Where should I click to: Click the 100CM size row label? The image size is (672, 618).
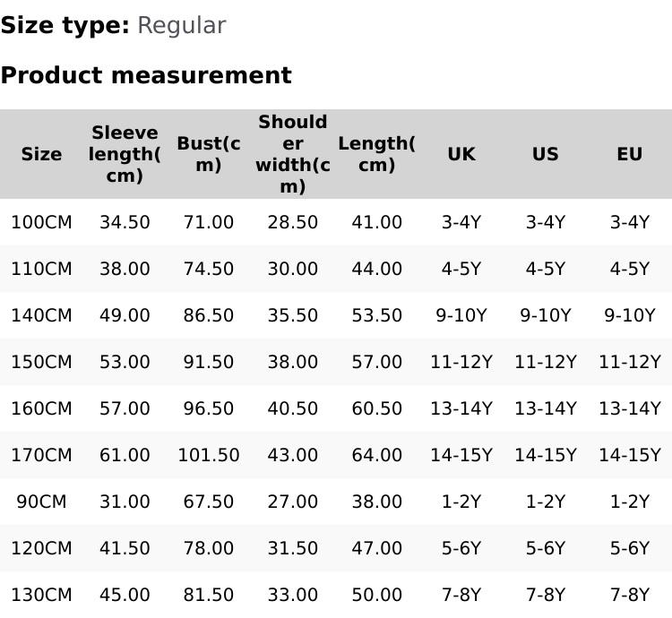(41, 222)
